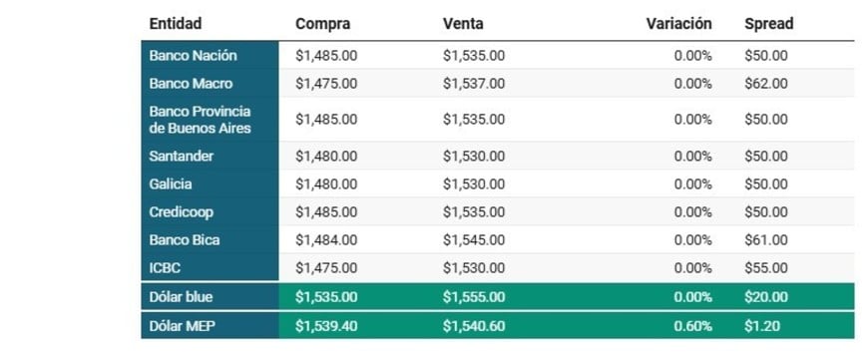868x360 pixels.
Task: Select Dólar blue compra value $1,535.00
Action: click(x=326, y=297)
